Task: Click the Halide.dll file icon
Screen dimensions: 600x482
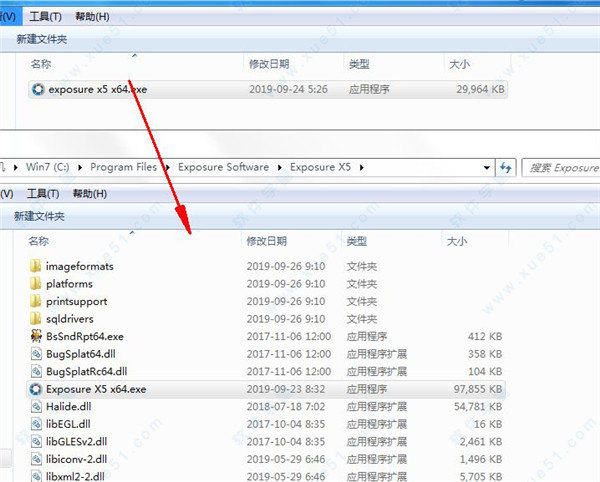Action: click(36, 407)
